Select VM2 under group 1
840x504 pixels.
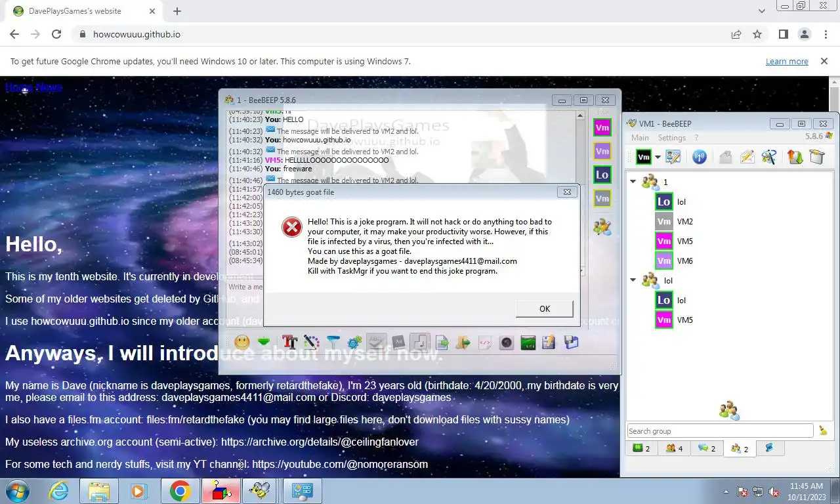pos(685,221)
